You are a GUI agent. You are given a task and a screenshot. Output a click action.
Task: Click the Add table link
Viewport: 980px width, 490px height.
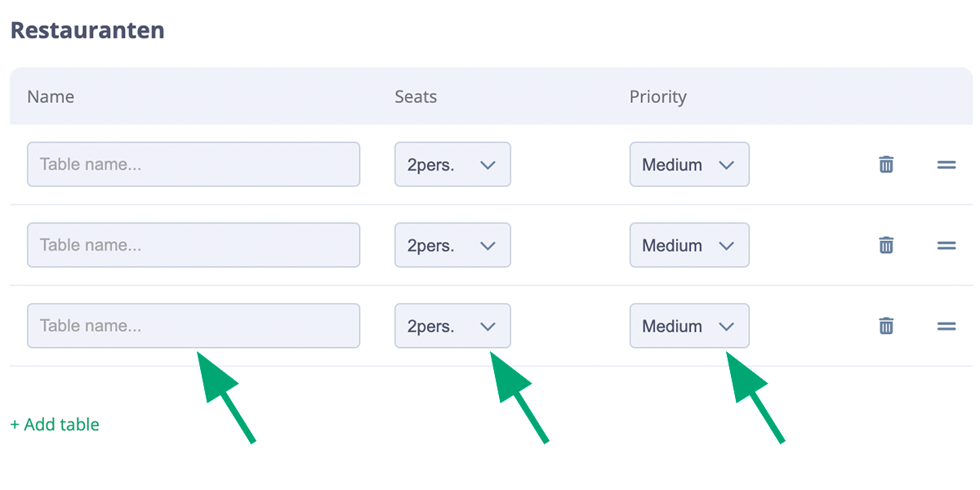[54, 424]
